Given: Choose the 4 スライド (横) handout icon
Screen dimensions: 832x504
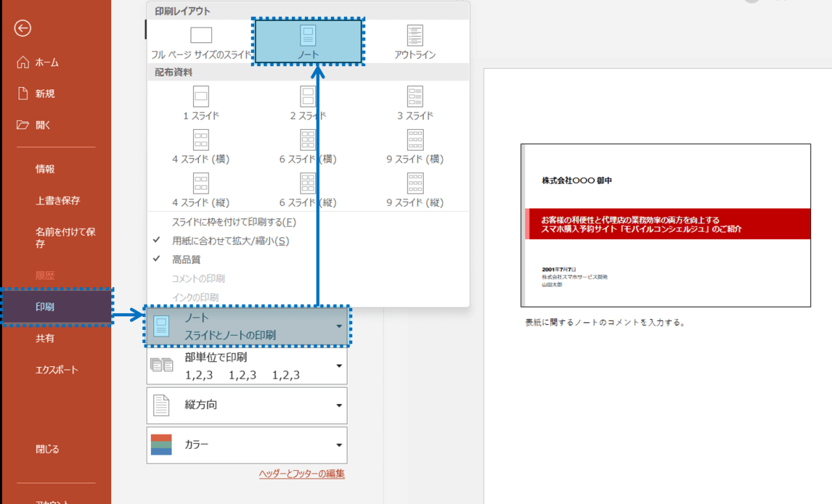Looking at the screenshot, I should pyautogui.click(x=201, y=140).
